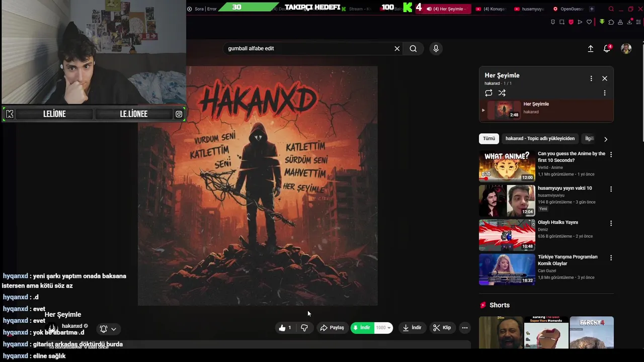Open the more actions ellipsis under the video

pos(465,328)
